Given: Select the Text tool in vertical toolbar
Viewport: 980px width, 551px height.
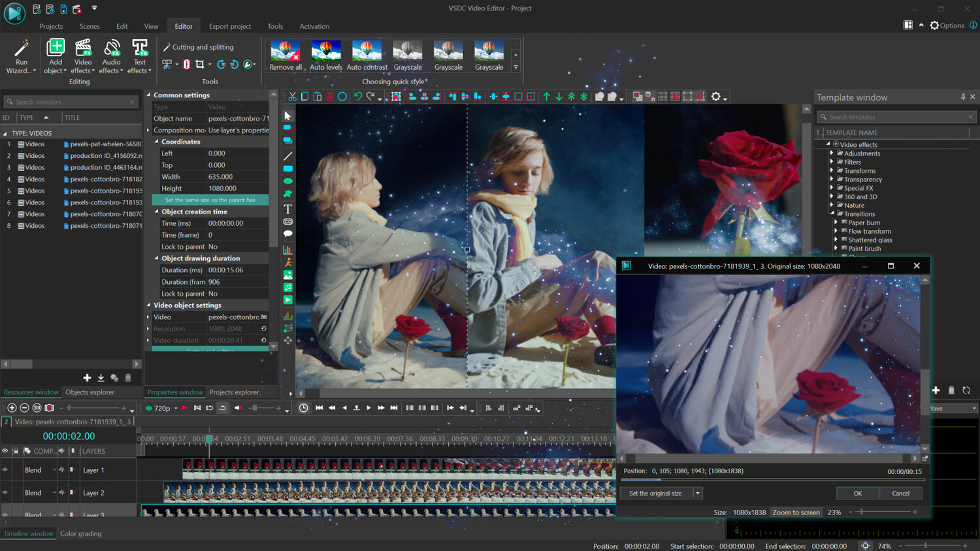Looking at the screenshot, I should (287, 209).
